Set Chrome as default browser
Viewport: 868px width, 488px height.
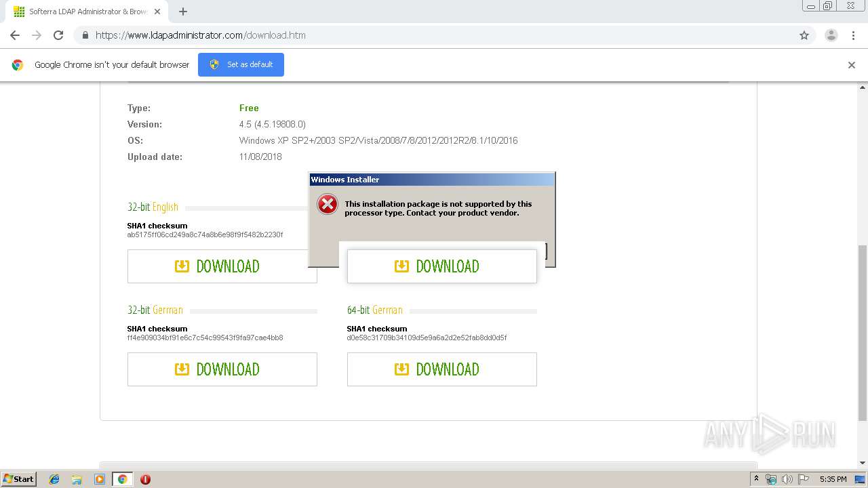pyautogui.click(x=241, y=64)
